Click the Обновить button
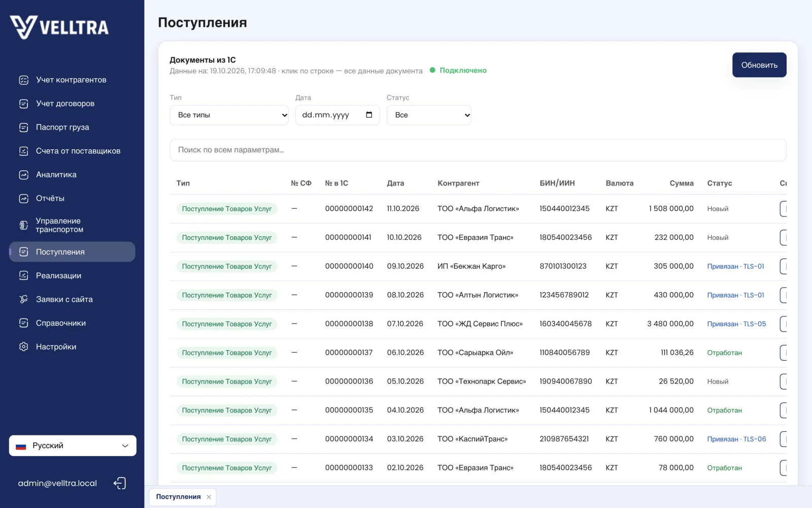 759,65
